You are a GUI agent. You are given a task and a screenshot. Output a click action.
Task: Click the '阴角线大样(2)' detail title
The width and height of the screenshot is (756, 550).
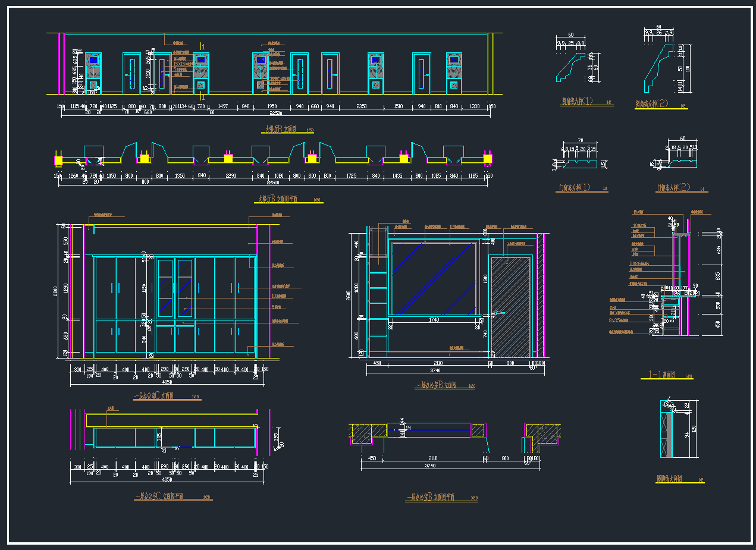(x=653, y=103)
